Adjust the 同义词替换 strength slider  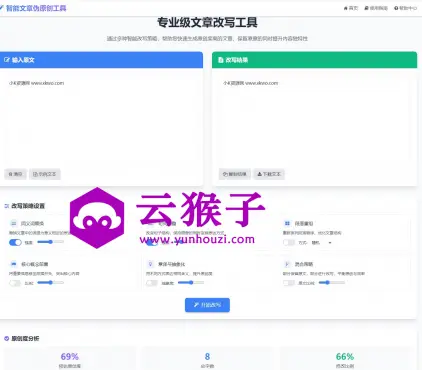[x=50, y=242]
